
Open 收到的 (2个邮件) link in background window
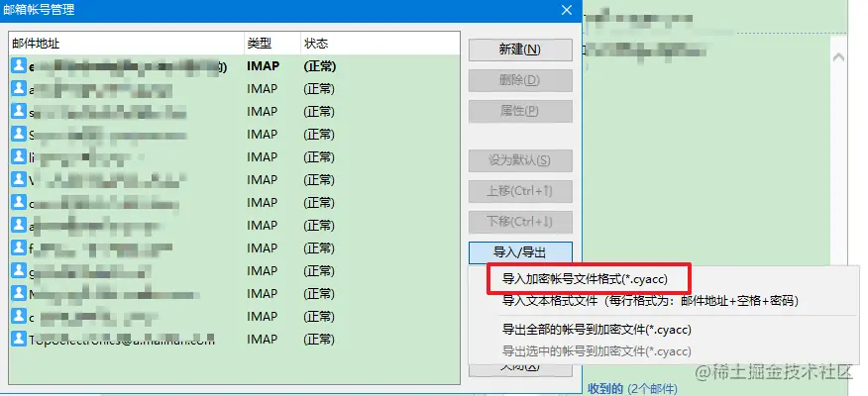(631, 388)
